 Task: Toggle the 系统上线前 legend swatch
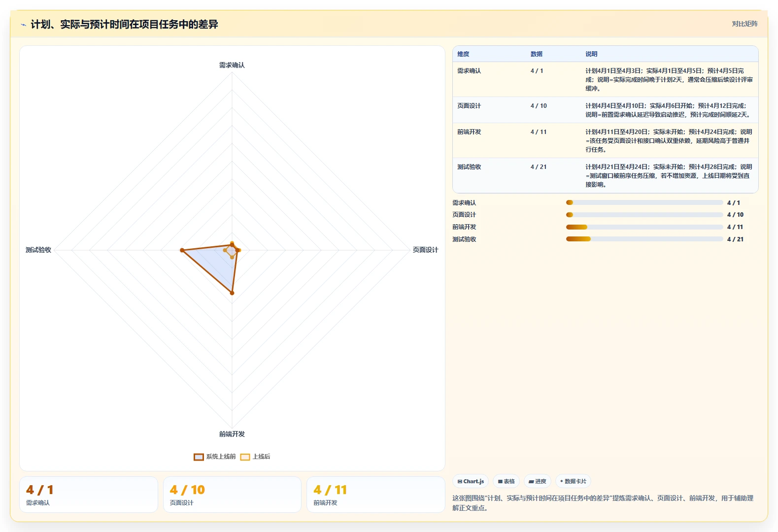pos(199,457)
